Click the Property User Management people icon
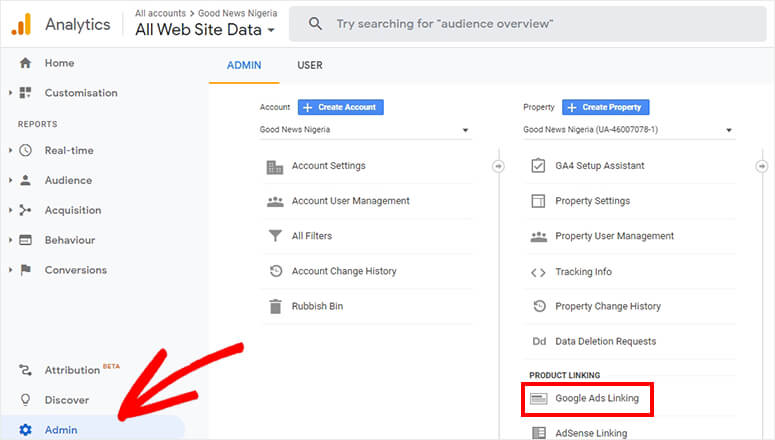 pyautogui.click(x=539, y=237)
